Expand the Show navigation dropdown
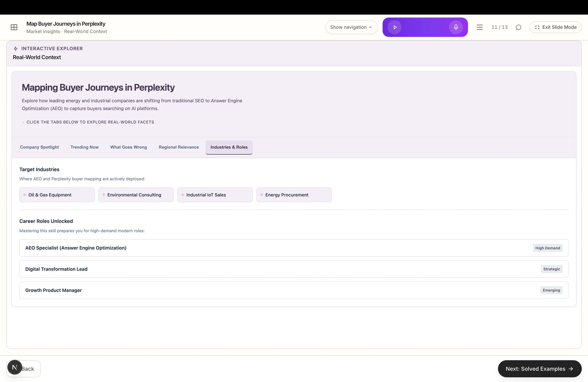 tap(351, 27)
